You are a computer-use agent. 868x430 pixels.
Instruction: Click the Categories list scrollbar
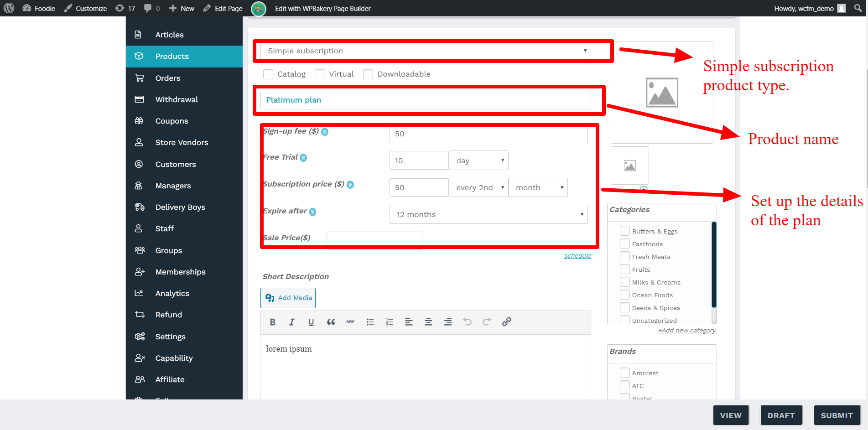pyautogui.click(x=714, y=264)
